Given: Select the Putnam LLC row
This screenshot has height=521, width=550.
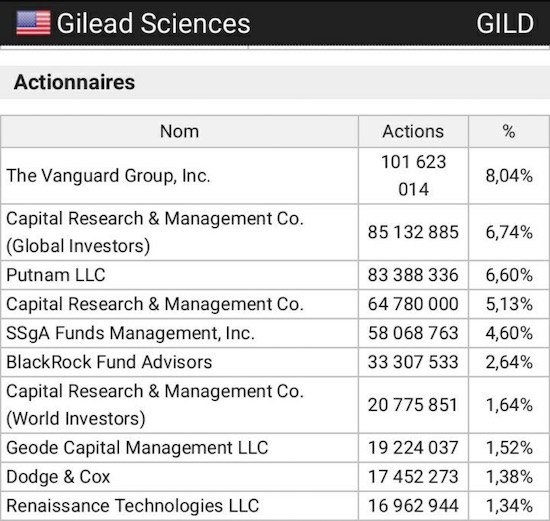Looking at the screenshot, I should point(275,275).
